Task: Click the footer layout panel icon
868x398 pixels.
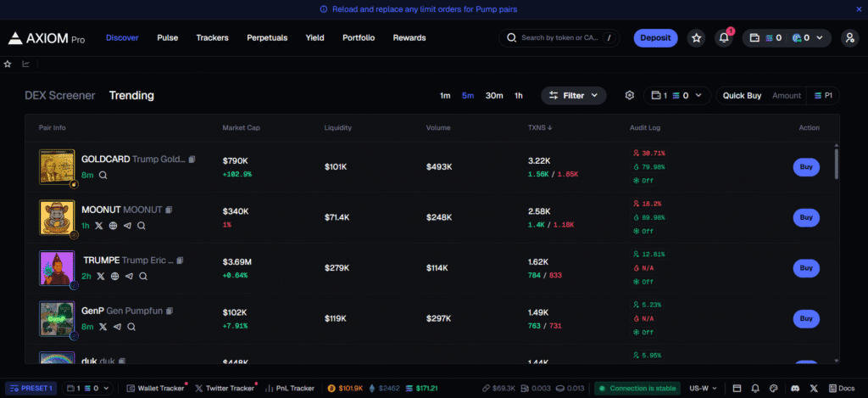Action: [x=737, y=389]
